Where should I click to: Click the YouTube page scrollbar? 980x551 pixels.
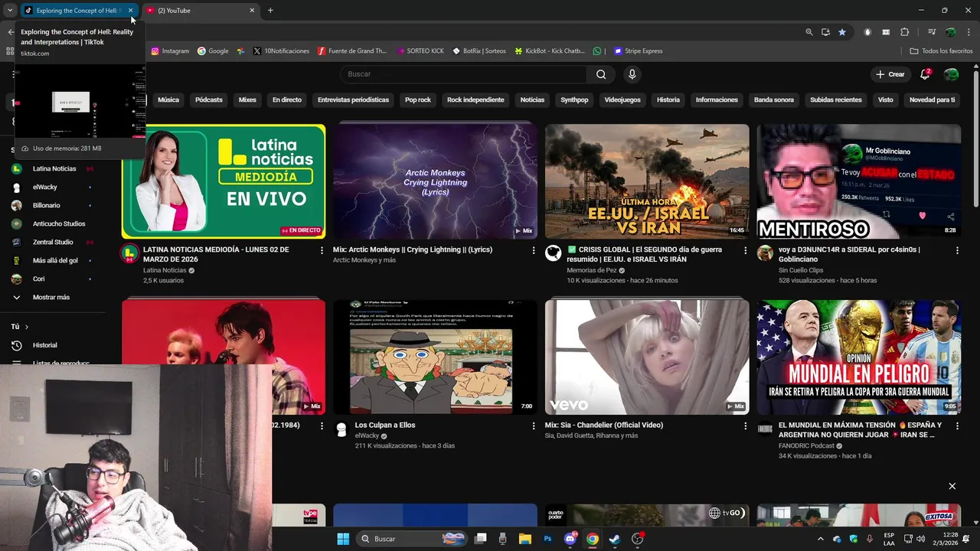pyautogui.click(x=975, y=138)
